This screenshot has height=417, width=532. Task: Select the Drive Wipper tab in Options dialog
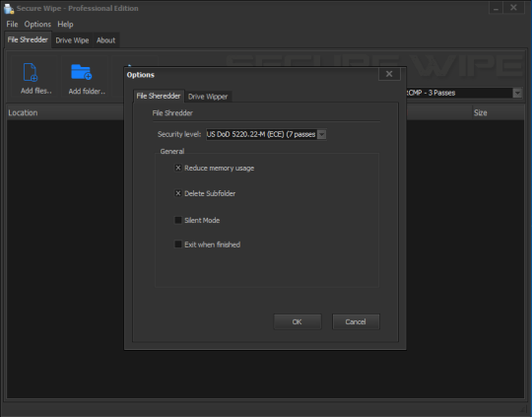pos(208,97)
